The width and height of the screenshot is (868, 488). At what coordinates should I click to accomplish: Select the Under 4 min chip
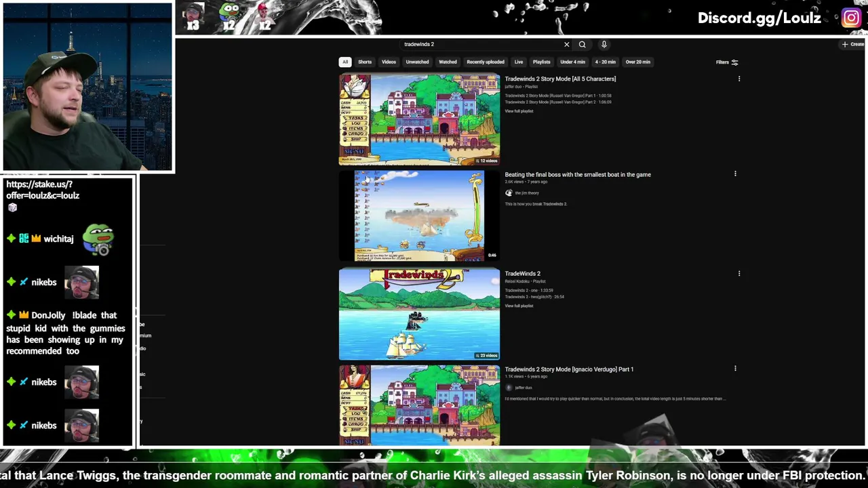(x=572, y=62)
